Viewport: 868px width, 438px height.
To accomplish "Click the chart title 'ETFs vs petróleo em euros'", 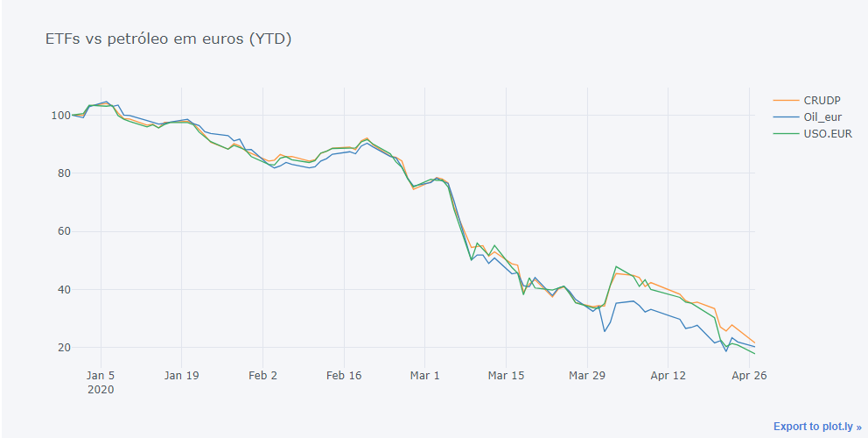I will pos(168,39).
